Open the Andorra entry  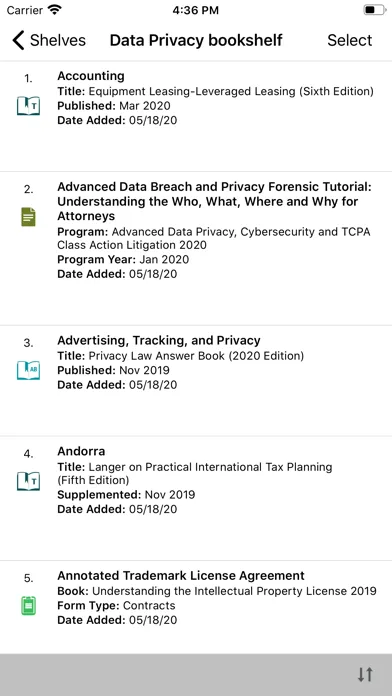(x=196, y=498)
